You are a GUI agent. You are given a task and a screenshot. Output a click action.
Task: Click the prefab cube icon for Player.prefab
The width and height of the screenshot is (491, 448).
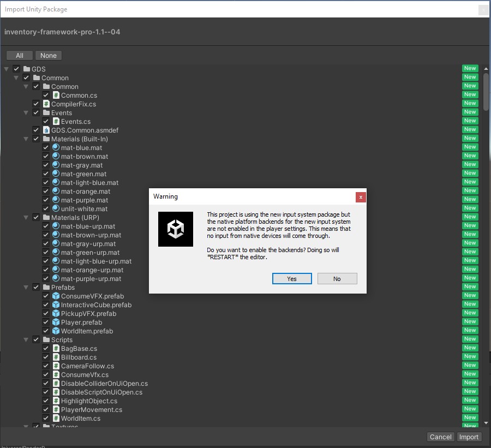(56, 322)
